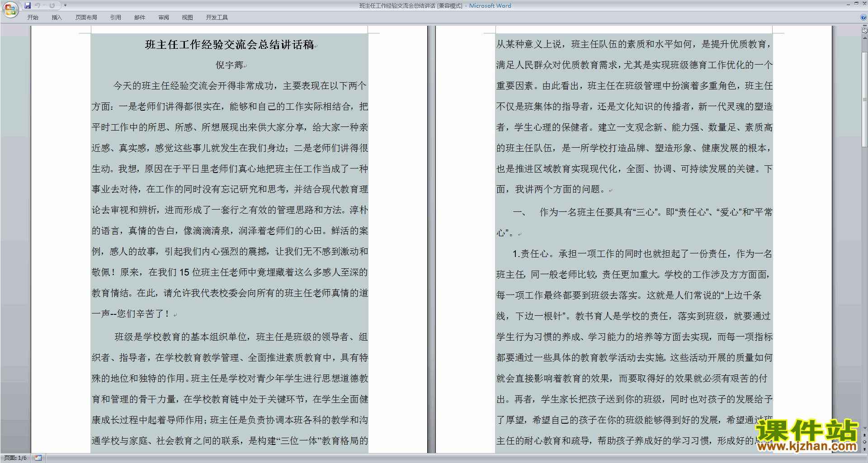Expand Customize Quick Access Toolbar dropdown

(x=65, y=5)
